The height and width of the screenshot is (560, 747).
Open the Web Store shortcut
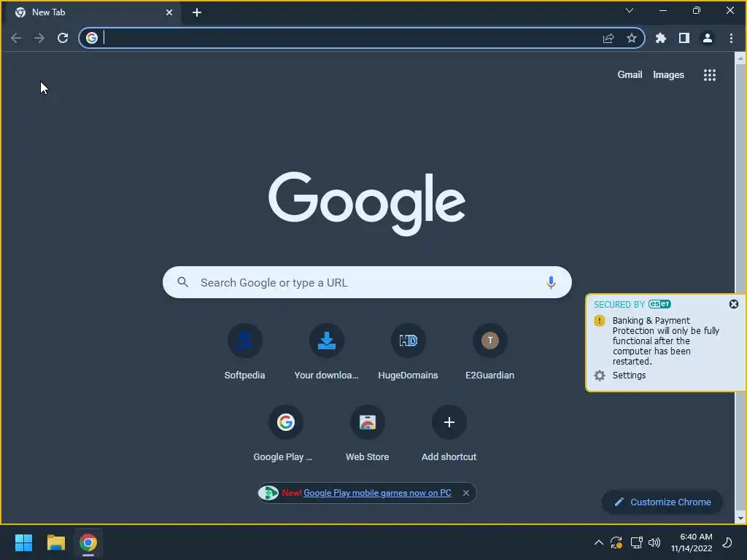(x=368, y=434)
